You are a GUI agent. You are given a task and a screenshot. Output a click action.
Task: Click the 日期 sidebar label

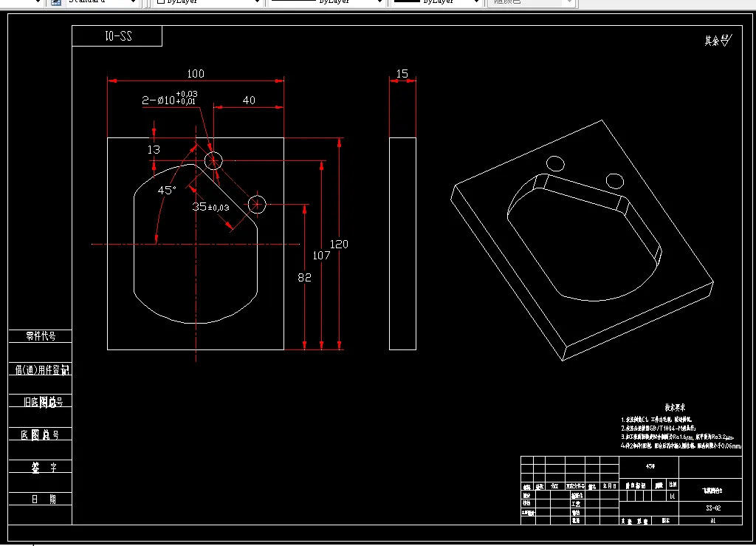click(x=44, y=499)
